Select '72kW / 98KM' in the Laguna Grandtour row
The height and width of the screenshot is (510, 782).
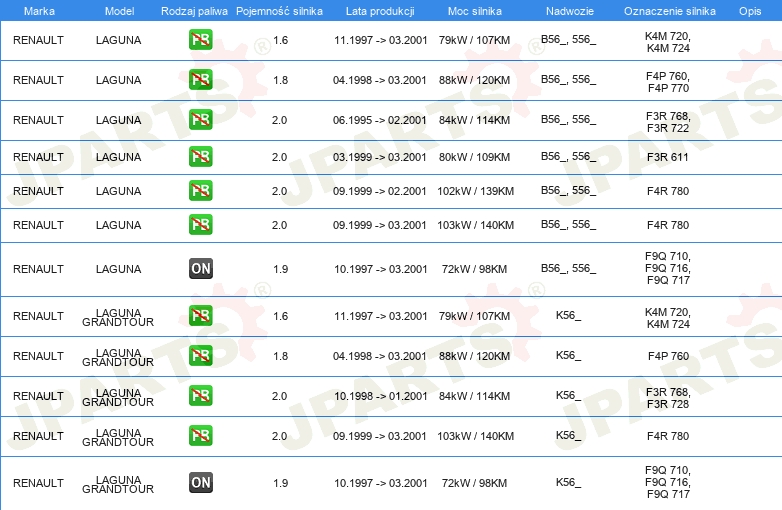point(474,483)
